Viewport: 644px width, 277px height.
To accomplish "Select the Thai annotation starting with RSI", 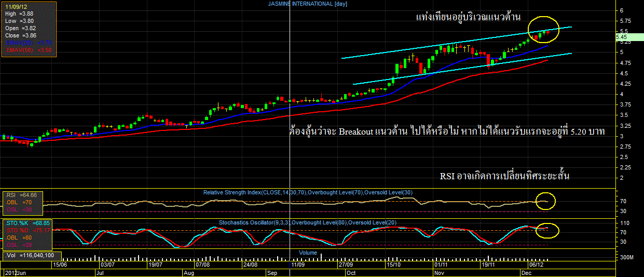I will 505,176.
